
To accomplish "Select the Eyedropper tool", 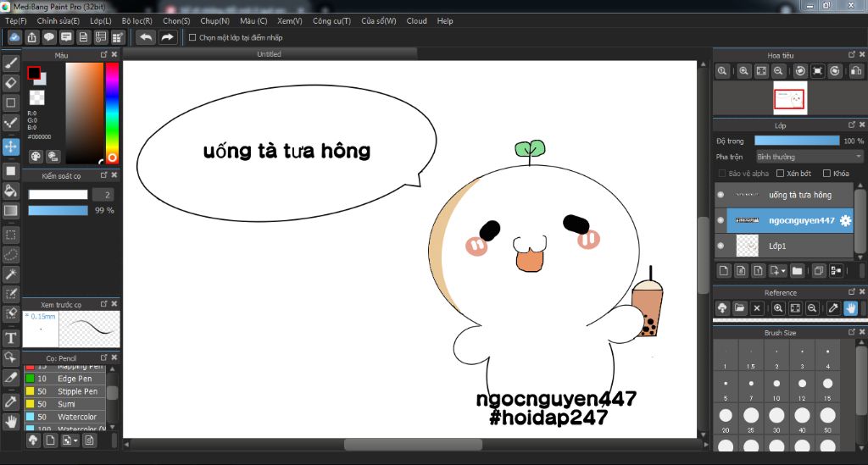I will coord(10,401).
